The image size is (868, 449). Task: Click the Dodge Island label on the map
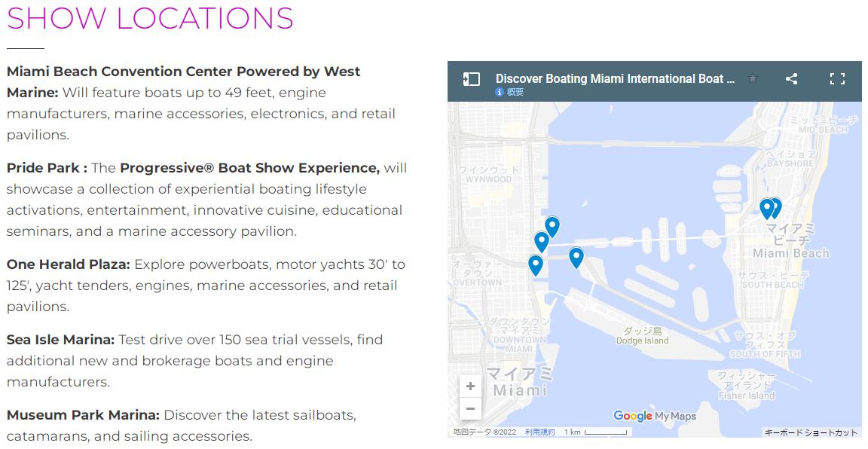click(x=642, y=341)
